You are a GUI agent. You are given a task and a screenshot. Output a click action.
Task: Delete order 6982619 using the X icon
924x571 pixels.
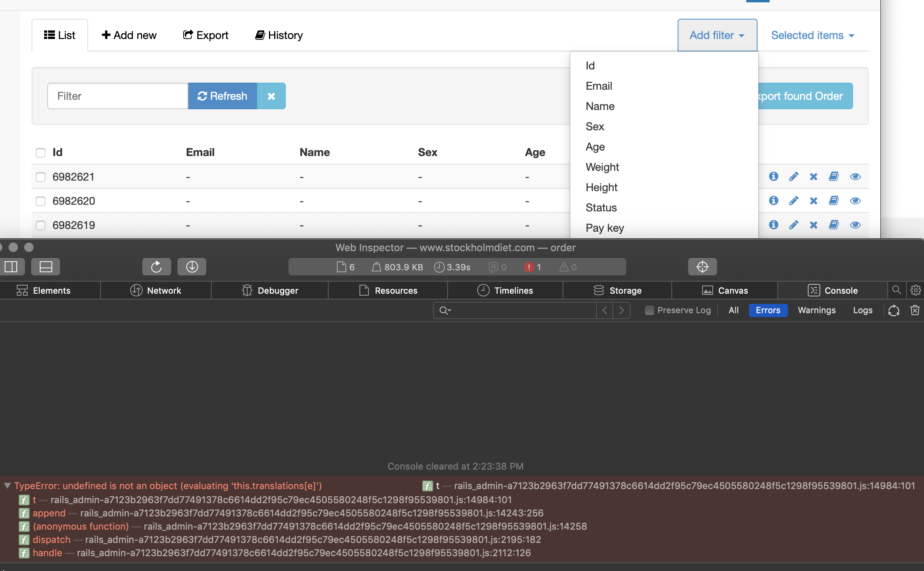(814, 225)
